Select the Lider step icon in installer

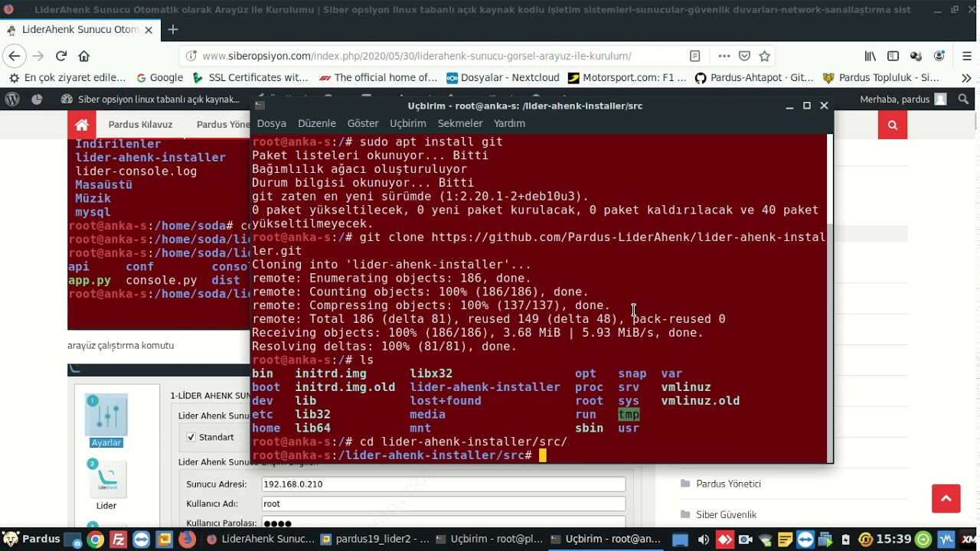tap(106, 485)
